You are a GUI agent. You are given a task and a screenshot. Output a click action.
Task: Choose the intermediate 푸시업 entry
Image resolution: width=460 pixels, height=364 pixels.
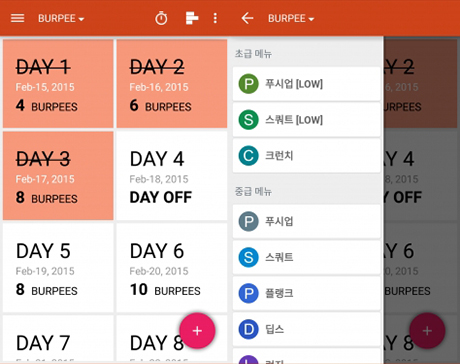tap(306, 221)
